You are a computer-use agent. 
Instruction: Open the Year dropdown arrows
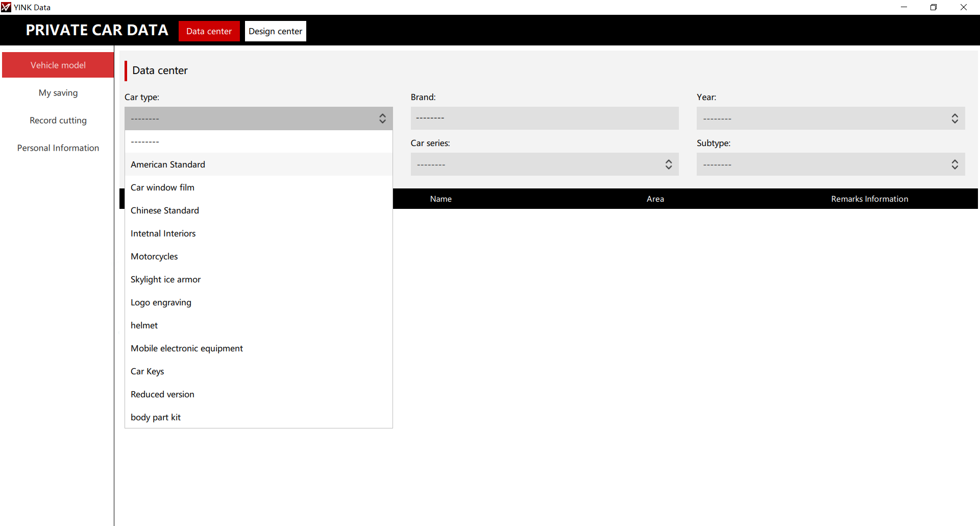click(954, 118)
